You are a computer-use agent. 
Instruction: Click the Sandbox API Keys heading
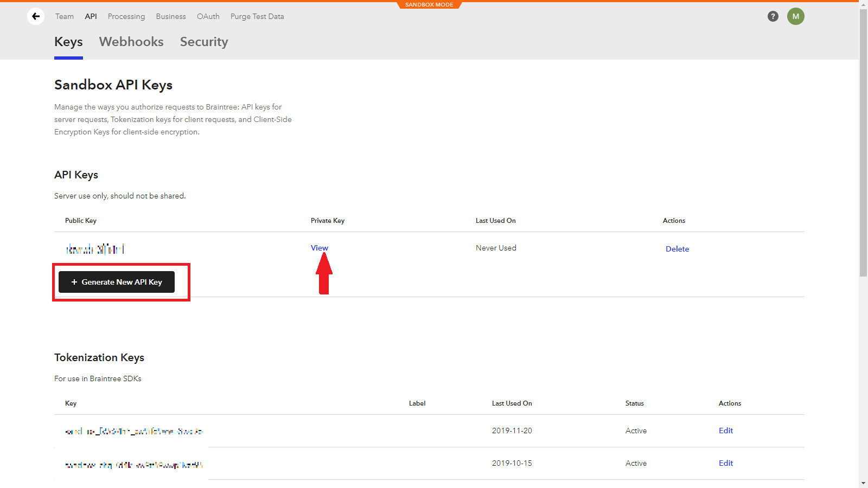pyautogui.click(x=113, y=85)
